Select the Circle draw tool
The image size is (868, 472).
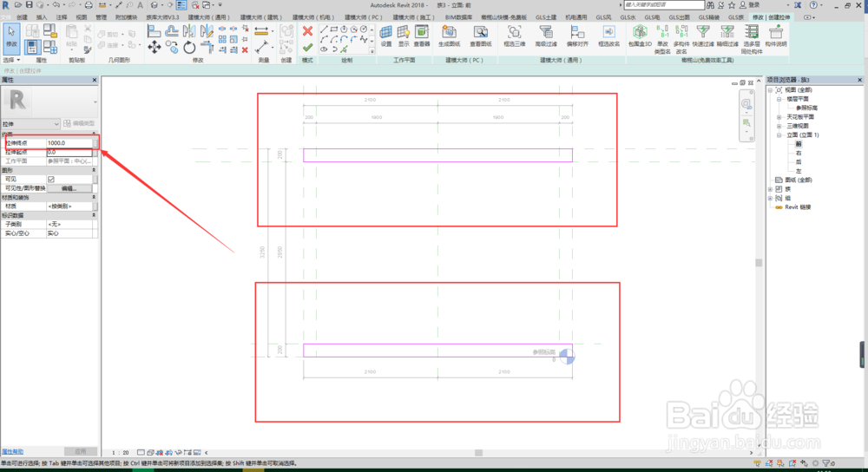click(364, 29)
